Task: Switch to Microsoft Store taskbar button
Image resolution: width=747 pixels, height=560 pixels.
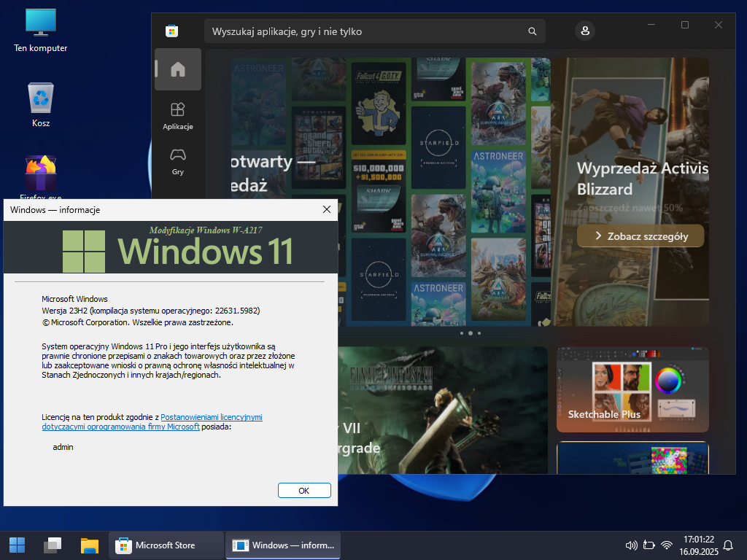Action: tap(166, 545)
